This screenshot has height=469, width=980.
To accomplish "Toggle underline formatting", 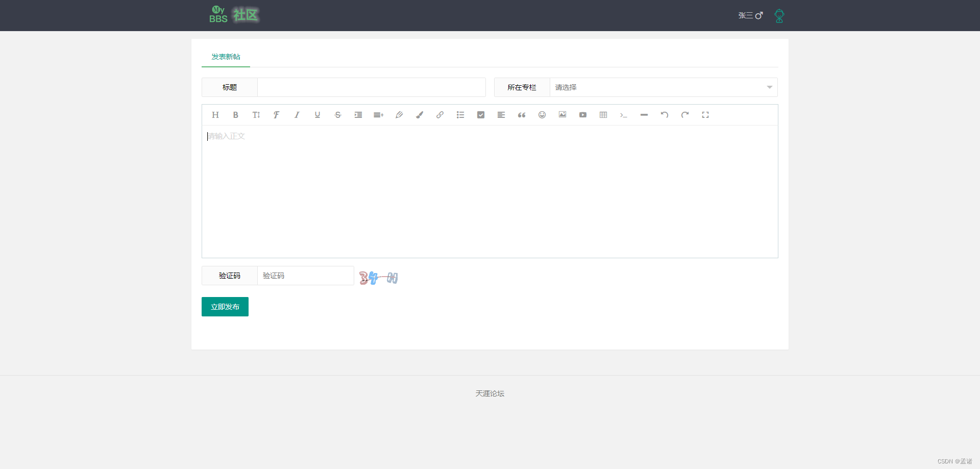I will [x=317, y=115].
